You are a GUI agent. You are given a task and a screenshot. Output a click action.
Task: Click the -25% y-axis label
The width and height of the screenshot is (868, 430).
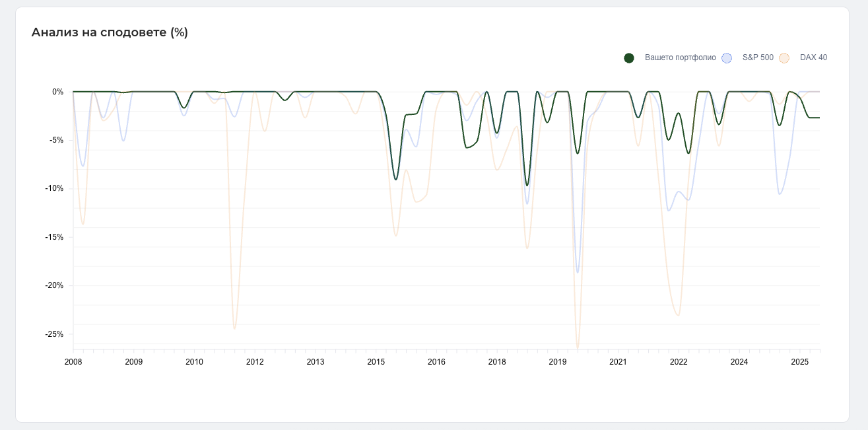[x=55, y=334]
